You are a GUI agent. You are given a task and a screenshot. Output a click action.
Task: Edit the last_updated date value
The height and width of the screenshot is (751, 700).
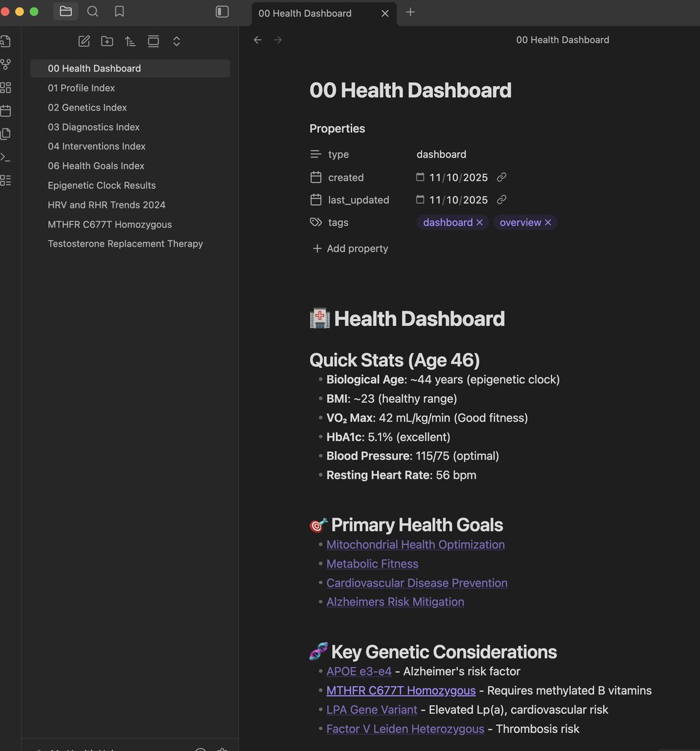459,200
